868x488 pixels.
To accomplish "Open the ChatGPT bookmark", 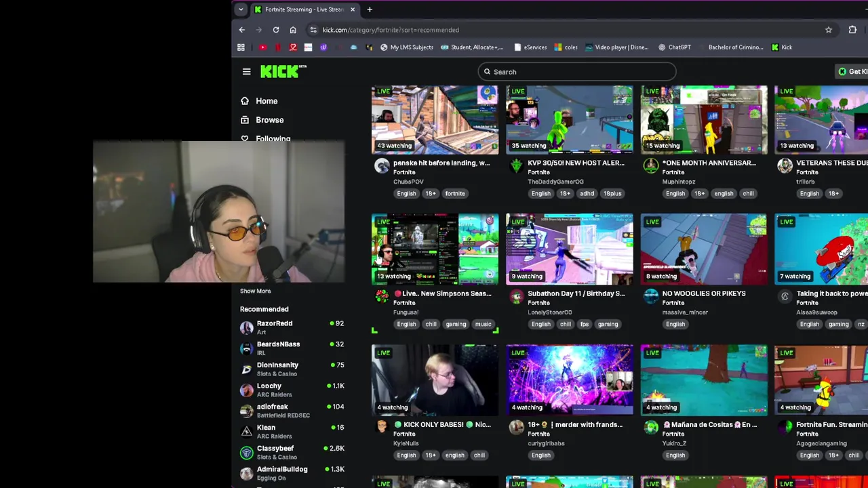I will (x=674, y=47).
